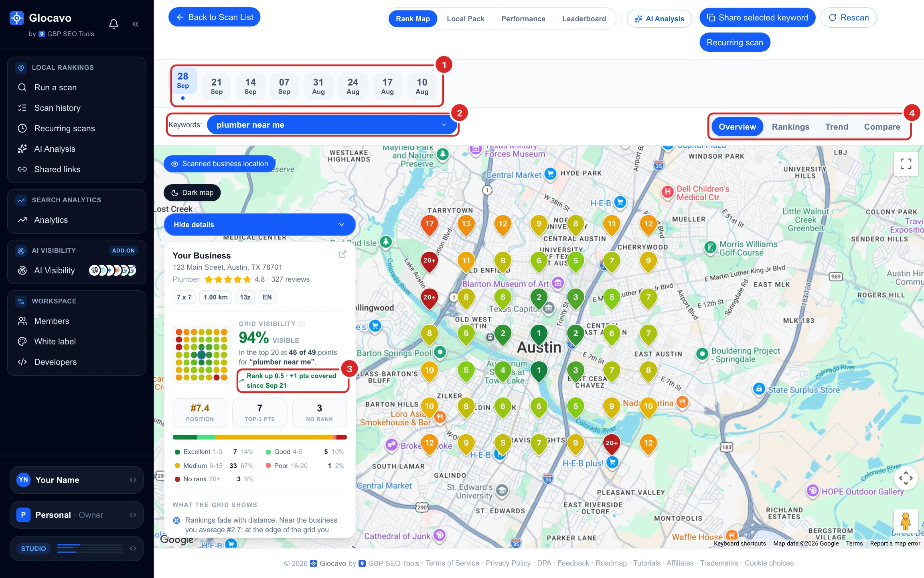
Task: Open the Rankings view tab
Action: [x=790, y=127]
